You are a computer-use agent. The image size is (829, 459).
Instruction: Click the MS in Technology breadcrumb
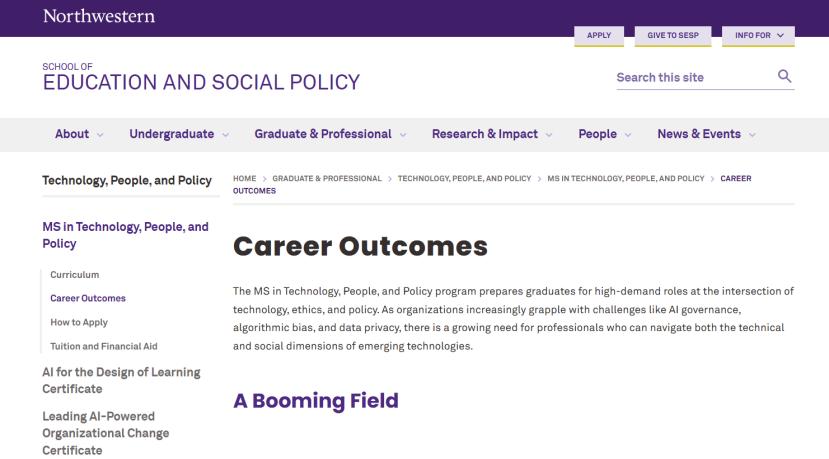tap(626, 178)
